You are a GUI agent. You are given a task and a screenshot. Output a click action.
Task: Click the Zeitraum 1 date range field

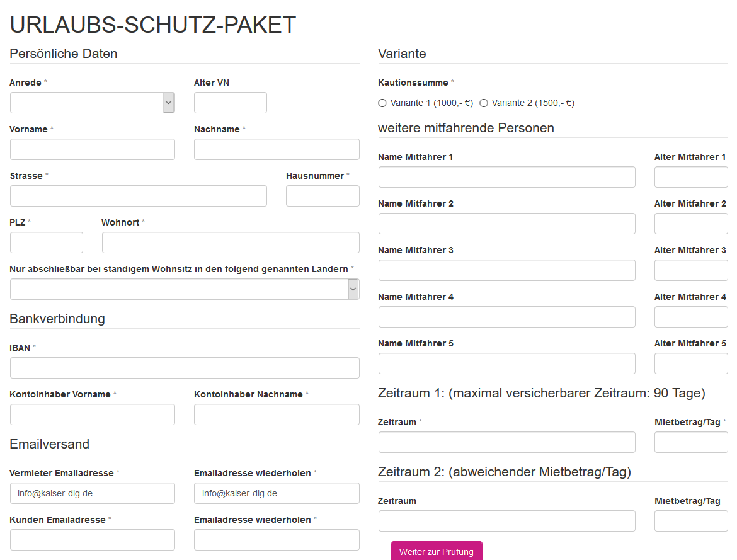507,442
